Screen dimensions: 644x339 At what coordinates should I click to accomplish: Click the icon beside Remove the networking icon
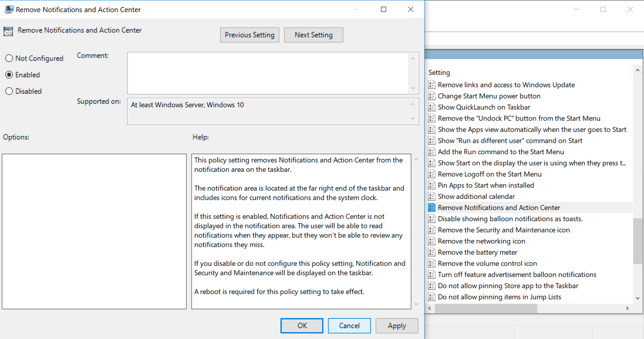(431, 241)
